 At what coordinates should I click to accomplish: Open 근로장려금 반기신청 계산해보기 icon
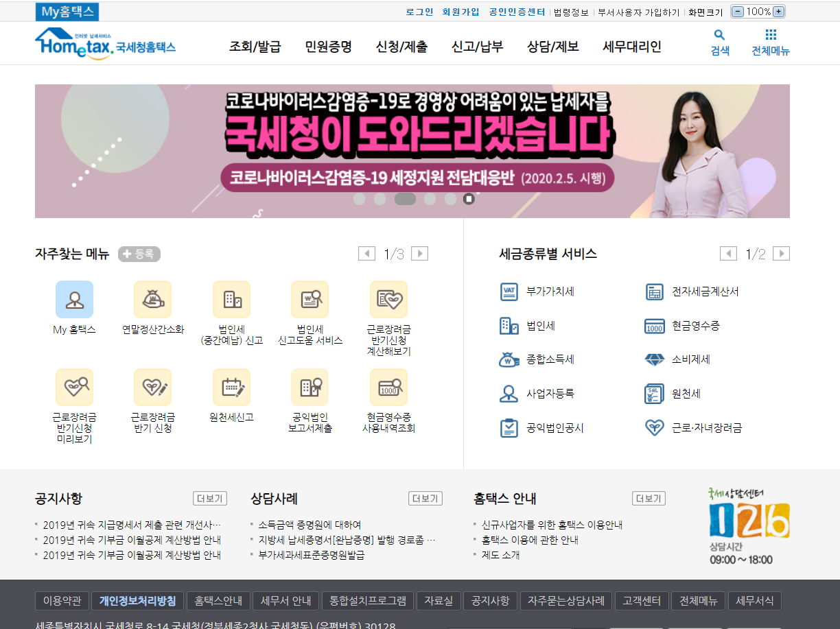[x=388, y=299]
